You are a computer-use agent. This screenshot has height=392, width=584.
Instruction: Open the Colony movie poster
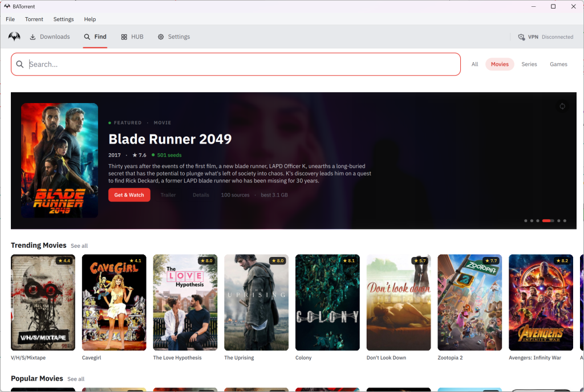[x=327, y=303]
